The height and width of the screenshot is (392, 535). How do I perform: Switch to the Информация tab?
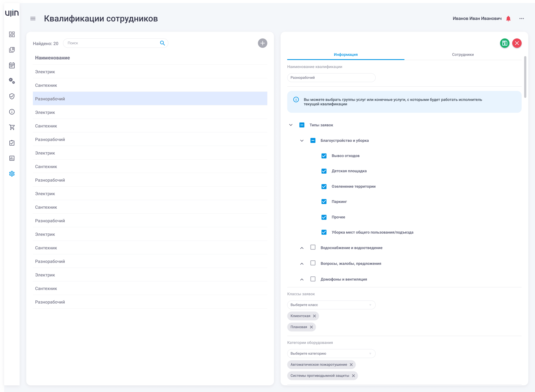346,55
